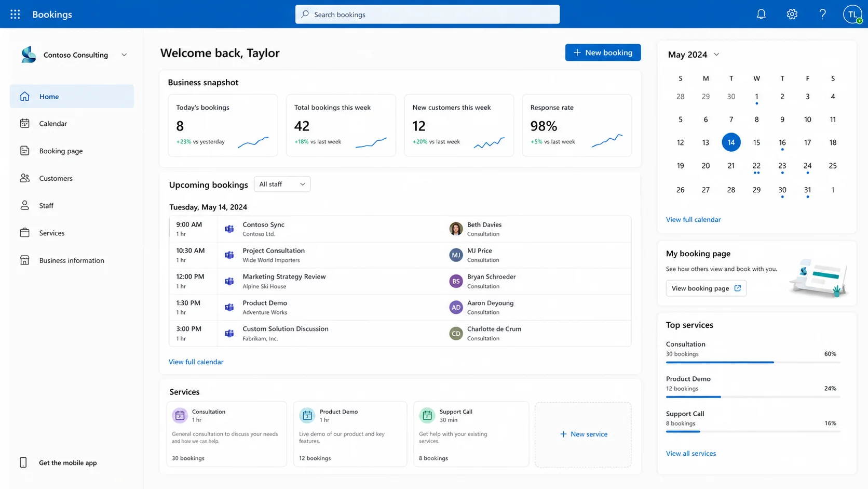Click the BS avatar for Bryan Schroeder
This screenshot has width=868, height=489.
click(456, 281)
